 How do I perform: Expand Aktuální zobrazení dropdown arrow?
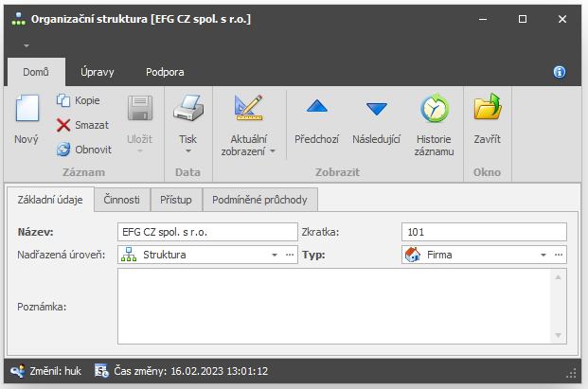[273, 151]
